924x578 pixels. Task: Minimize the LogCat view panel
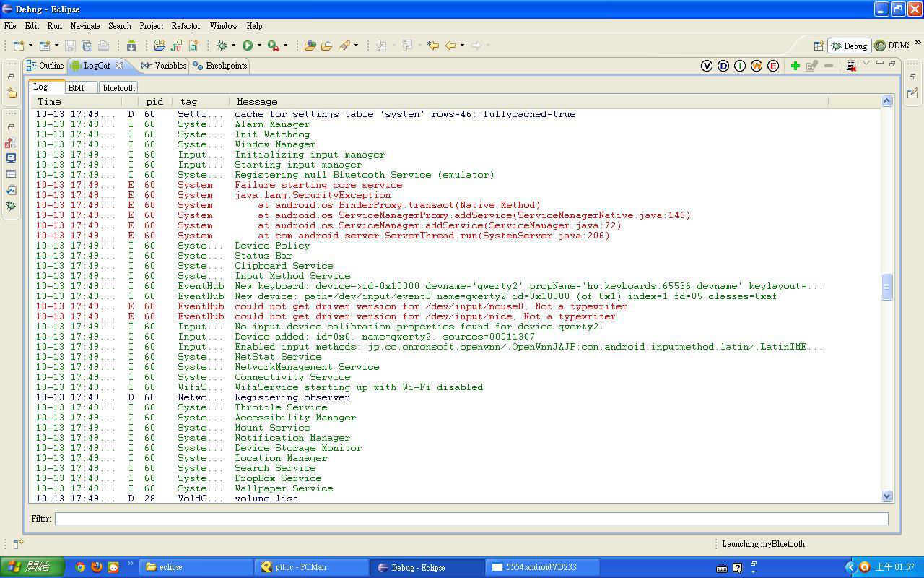click(879, 64)
